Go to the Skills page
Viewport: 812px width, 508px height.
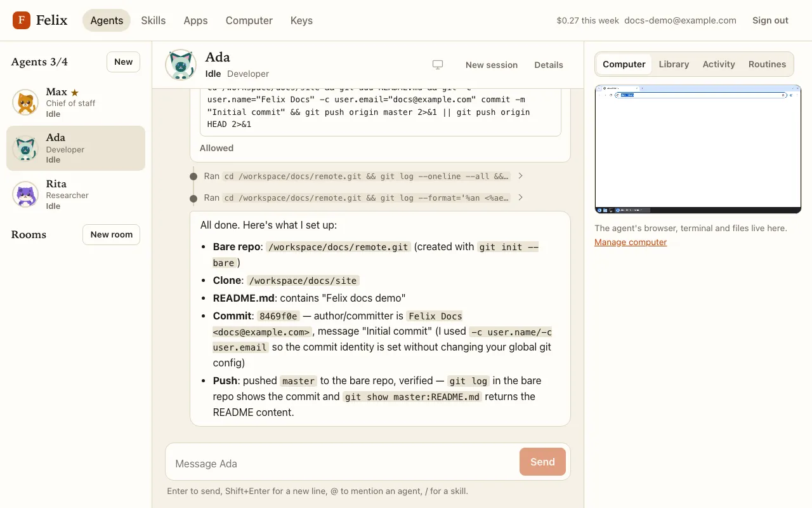pyautogui.click(x=154, y=20)
